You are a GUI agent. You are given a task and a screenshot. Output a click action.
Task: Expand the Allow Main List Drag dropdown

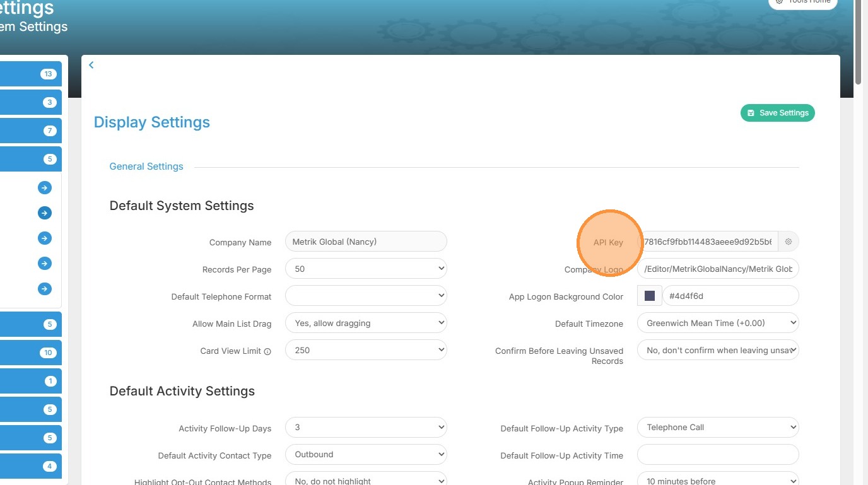pyautogui.click(x=366, y=323)
